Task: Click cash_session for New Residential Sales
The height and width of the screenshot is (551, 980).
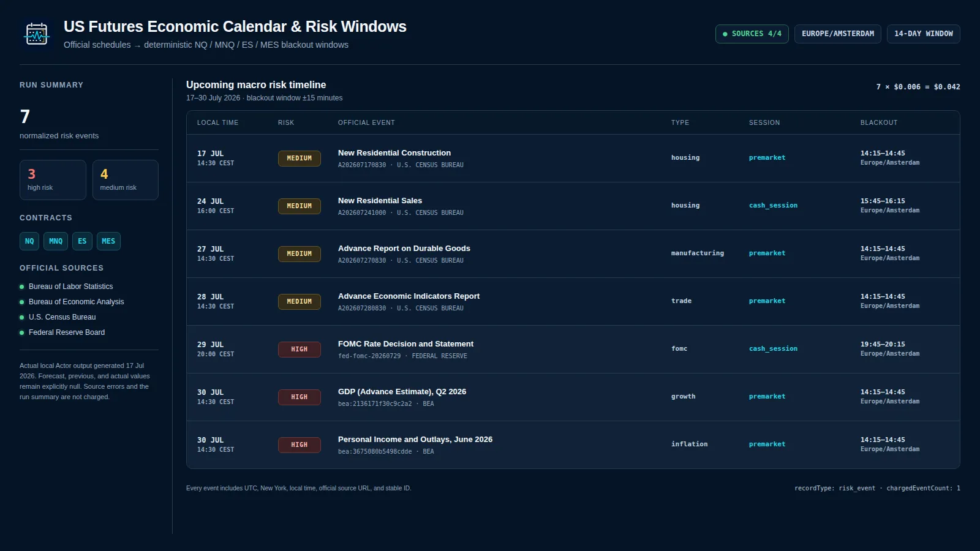Action: point(773,206)
